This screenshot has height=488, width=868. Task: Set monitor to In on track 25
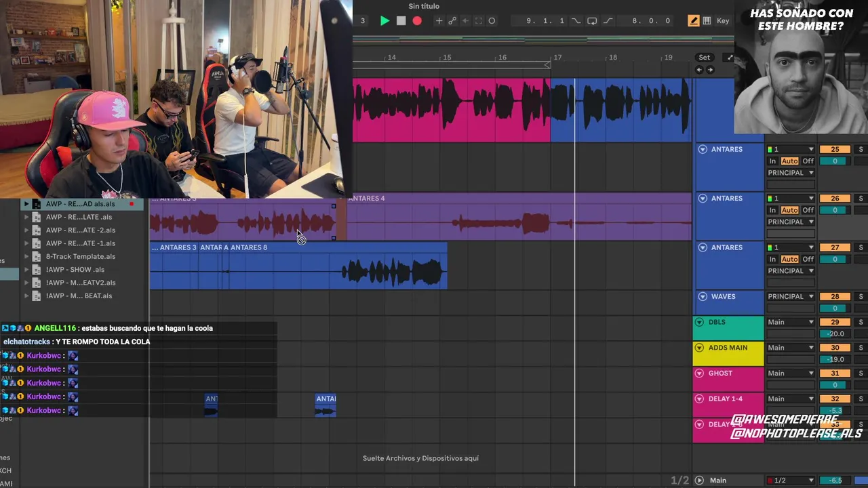click(x=772, y=161)
